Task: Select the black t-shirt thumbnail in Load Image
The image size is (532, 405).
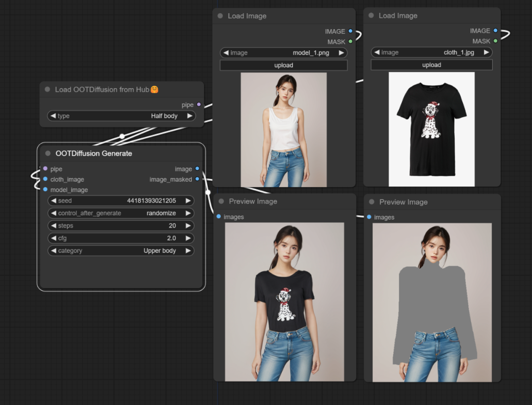Action: (x=432, y=130)
